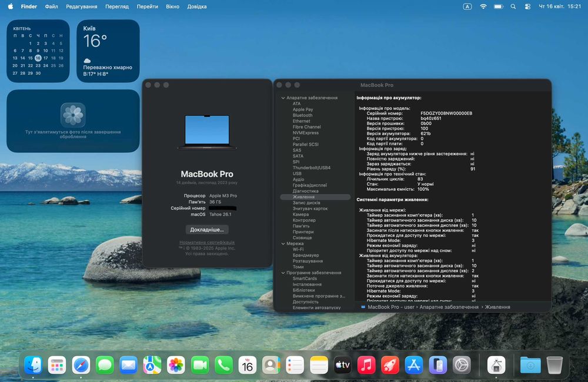Viewport: 588px width, 382px height.
Task: Open the Trash in the Dock
Action: tap(554, 365)
